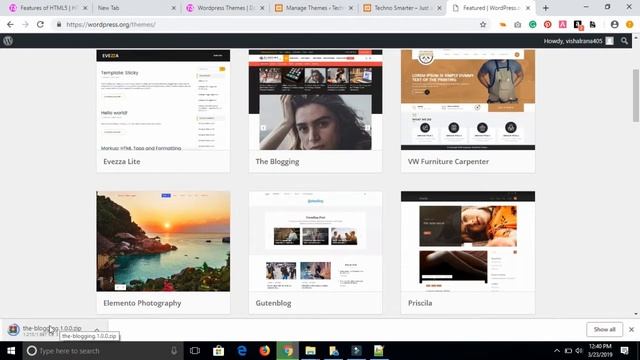Click the Elemento Photography sunset screenshot
Image resolution: width=640 pixels, height=360 pixels.
pyautogui.click(x=163, y=241)
